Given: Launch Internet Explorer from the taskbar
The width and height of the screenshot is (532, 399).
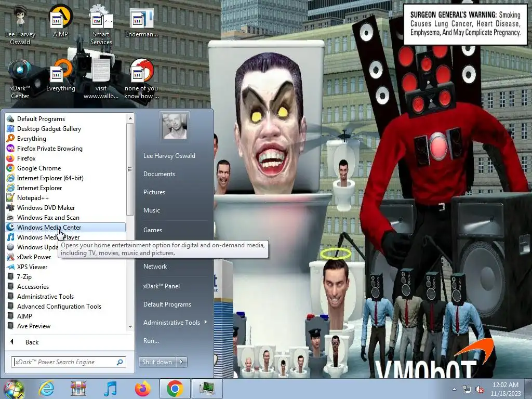Looking at the screenshot, I should [46, 389].
